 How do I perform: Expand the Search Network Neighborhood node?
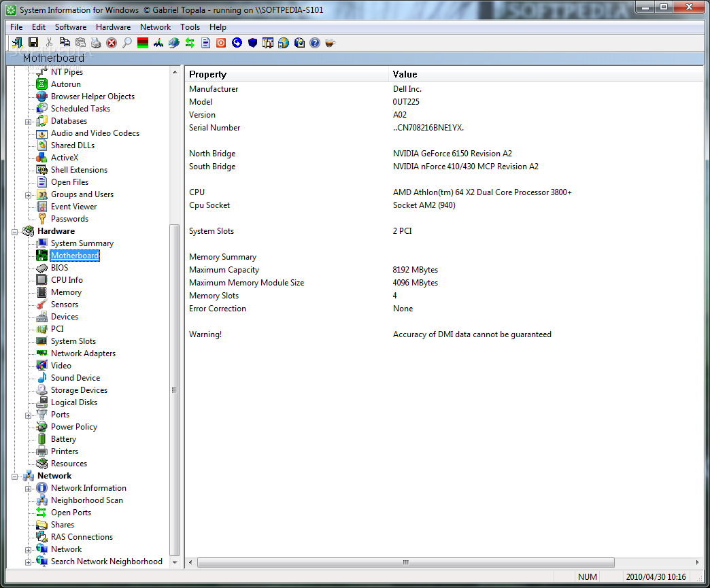(x=28, y=562)
